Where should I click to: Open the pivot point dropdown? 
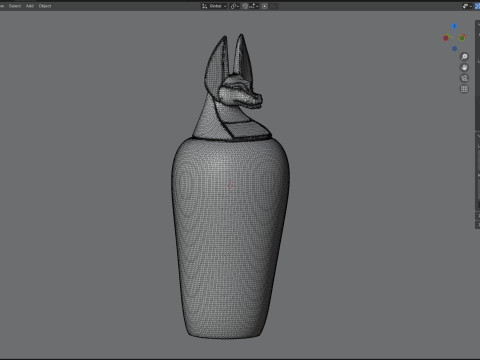point(235,6)
